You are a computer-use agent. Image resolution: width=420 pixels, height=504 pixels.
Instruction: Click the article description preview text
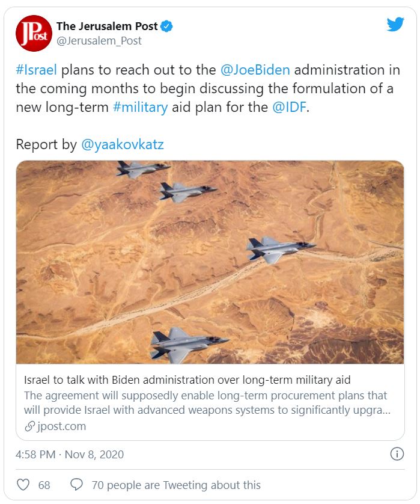point(205,403)
